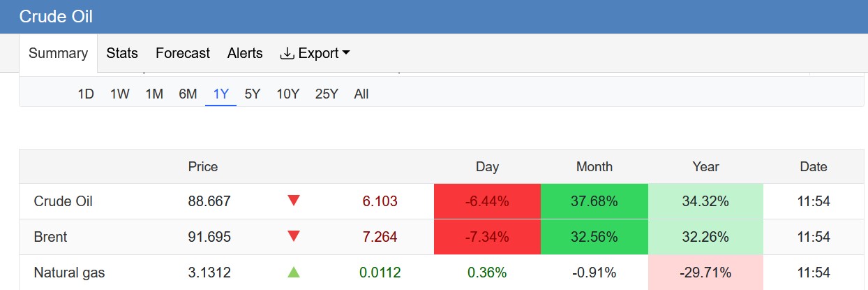Click Natural gas green up arrow

(x=294, y=273)
